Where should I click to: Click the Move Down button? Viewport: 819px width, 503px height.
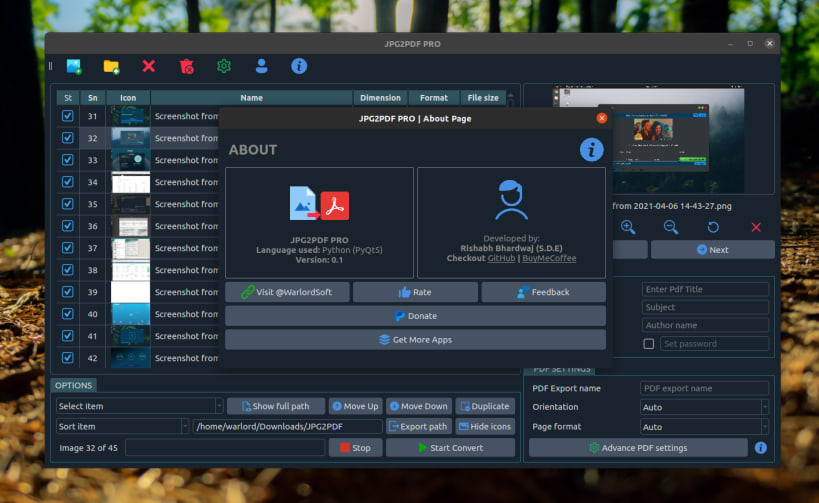pyautogui.click(x=419, y=406)
